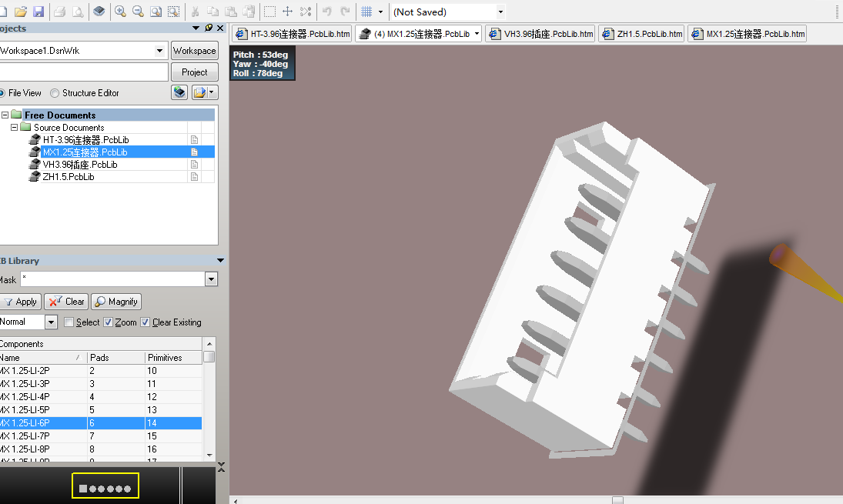Save the library with the floppy icon

pos(38,12)
